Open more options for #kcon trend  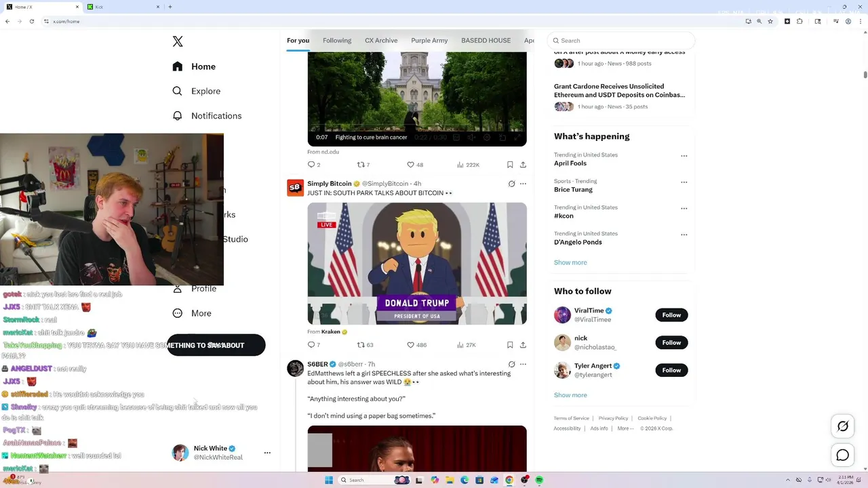pyautogui.click(x=684, y=209)
